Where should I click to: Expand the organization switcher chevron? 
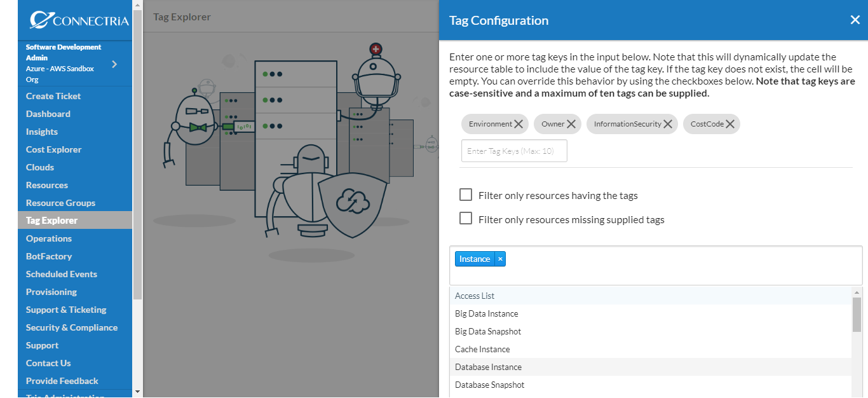(x=114, y=64)
